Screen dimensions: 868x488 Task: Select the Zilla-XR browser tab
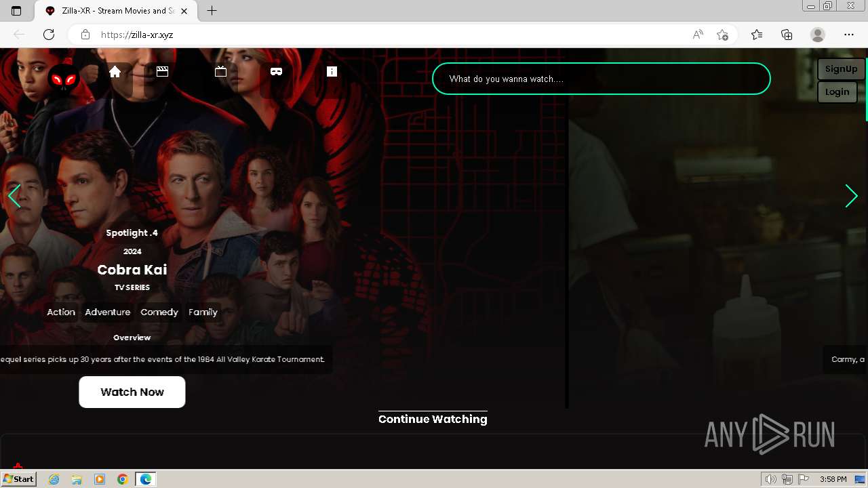click(117, 11)
